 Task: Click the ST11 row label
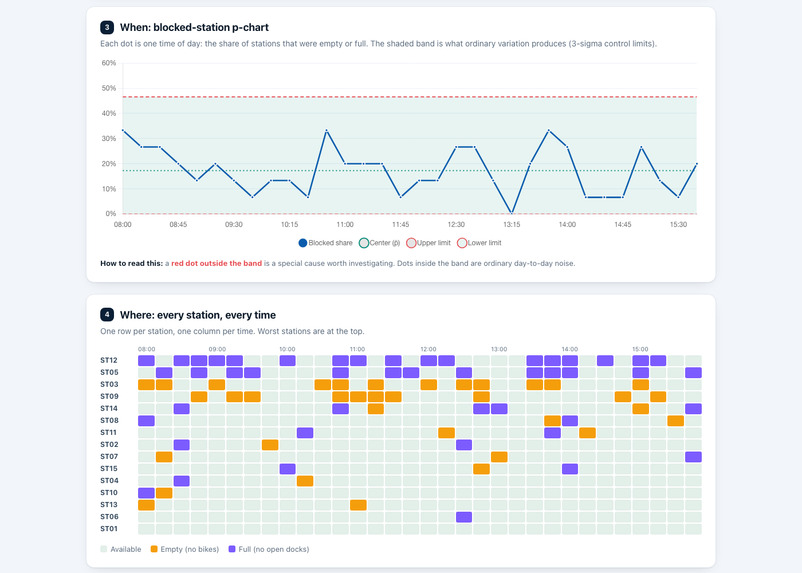(109, 433)
